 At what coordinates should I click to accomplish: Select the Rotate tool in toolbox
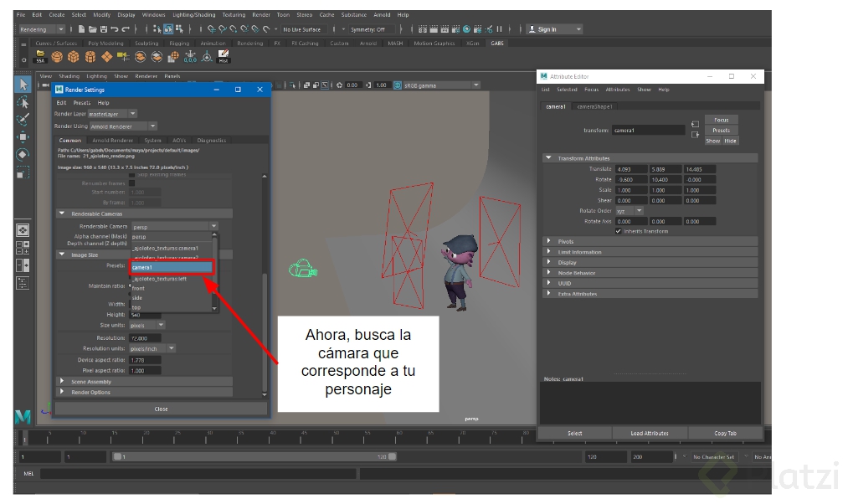tap(23, 155)
